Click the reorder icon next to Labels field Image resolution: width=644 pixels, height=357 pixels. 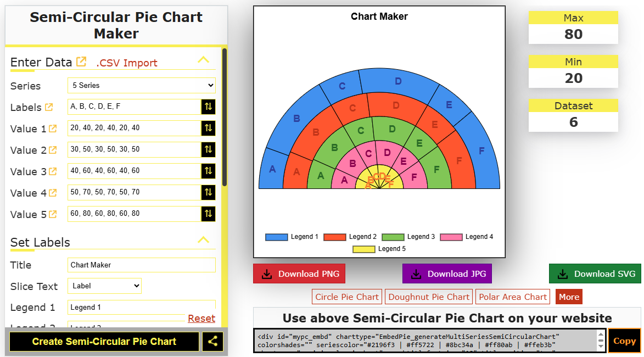pyautogui.click(x=209, y=107)
